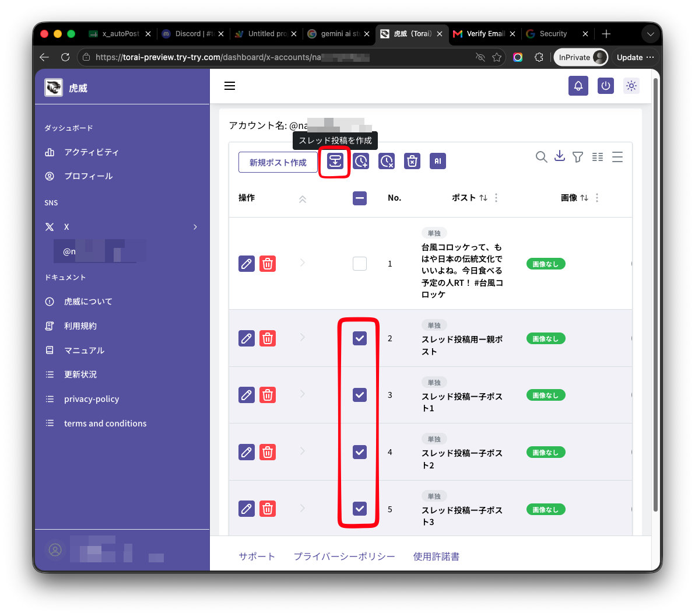Click the bulk delete trash icon in toolbar
Screen dimensions: 695x616
412,161
